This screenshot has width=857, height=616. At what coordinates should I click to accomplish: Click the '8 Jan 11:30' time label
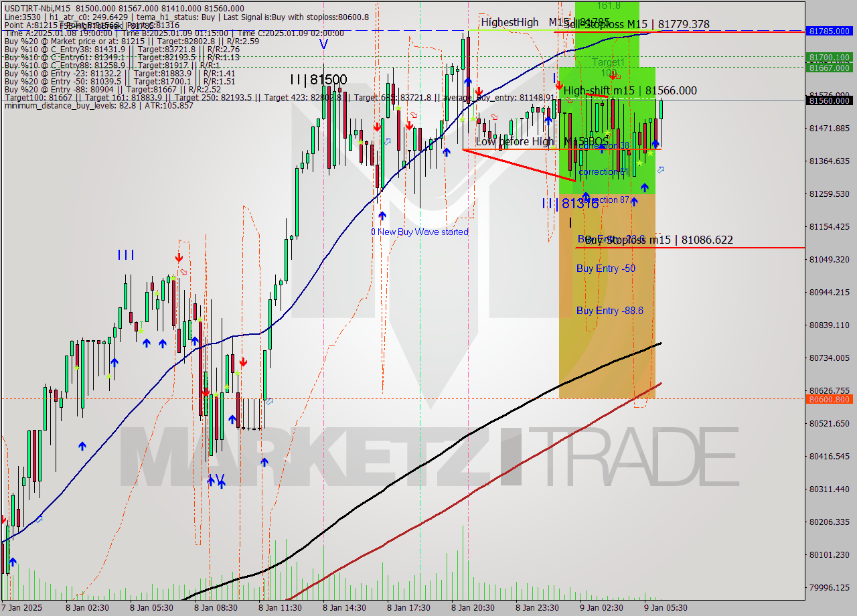coord(280,608)
